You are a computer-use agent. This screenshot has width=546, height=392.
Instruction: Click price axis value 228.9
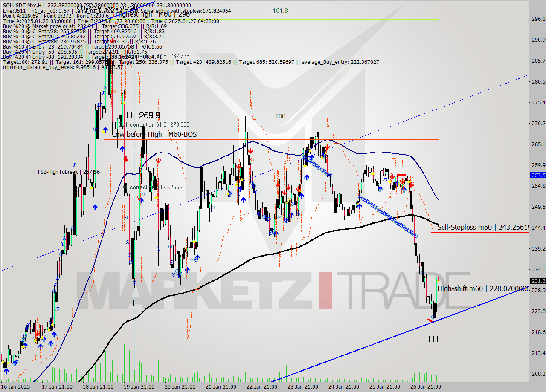(538, 290)
